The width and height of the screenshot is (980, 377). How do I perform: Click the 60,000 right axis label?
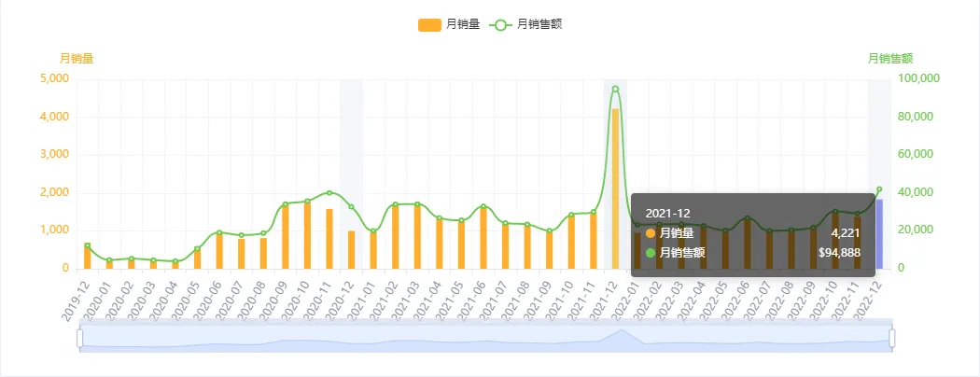coord(917,154)
